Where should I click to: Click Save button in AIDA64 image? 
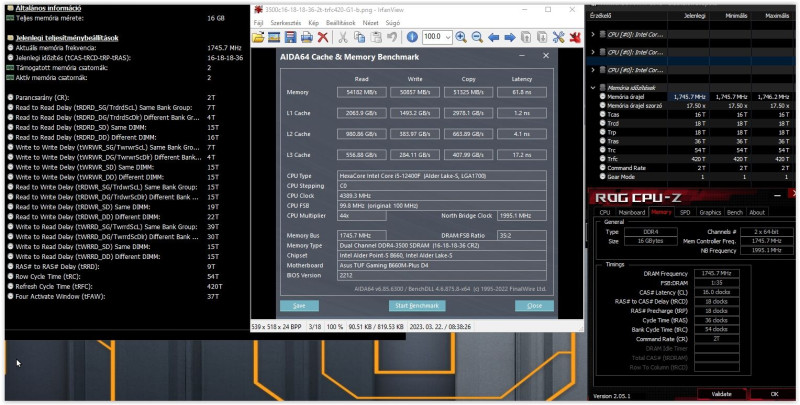(299, 306)
